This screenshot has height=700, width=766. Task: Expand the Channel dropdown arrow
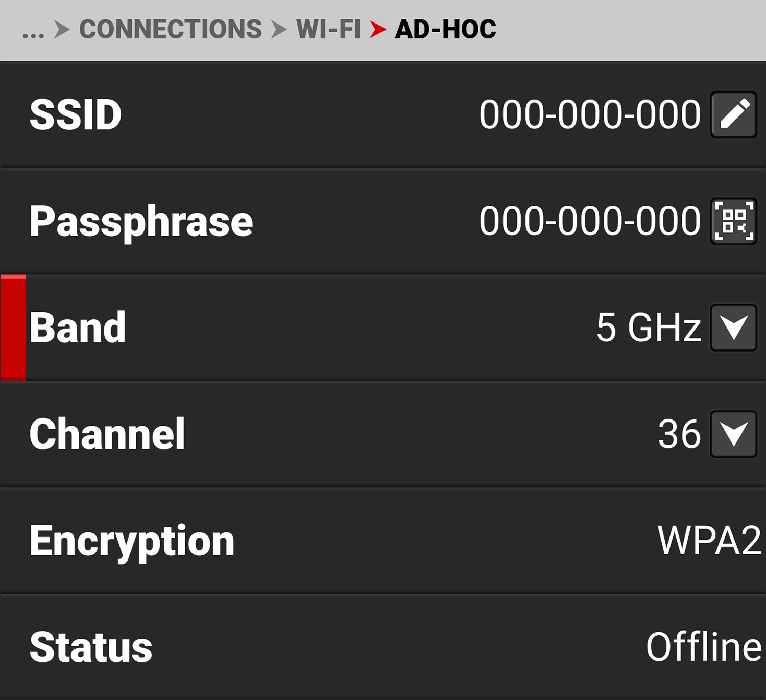(733, 434)
